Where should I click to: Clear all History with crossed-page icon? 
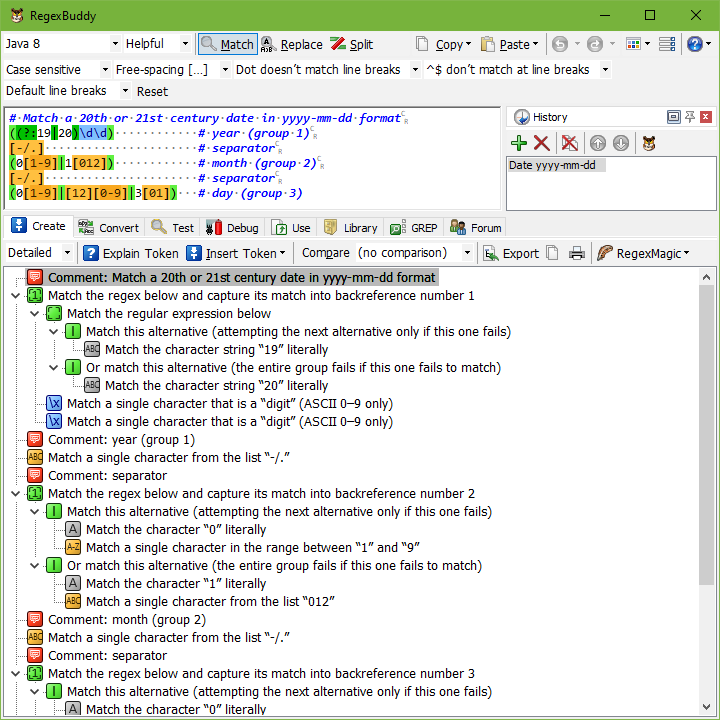coord(569,143)
